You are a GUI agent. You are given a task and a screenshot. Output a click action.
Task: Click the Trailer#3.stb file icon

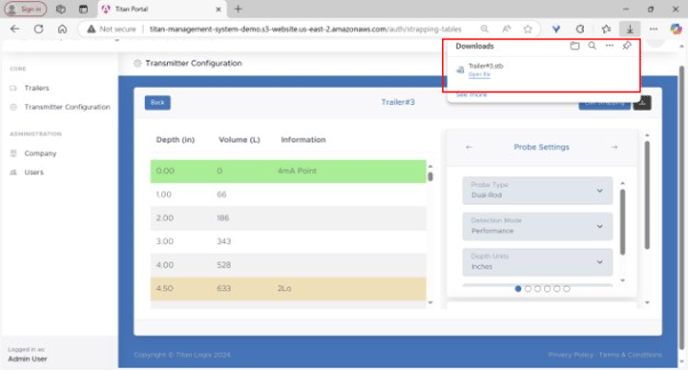point(460,70)
